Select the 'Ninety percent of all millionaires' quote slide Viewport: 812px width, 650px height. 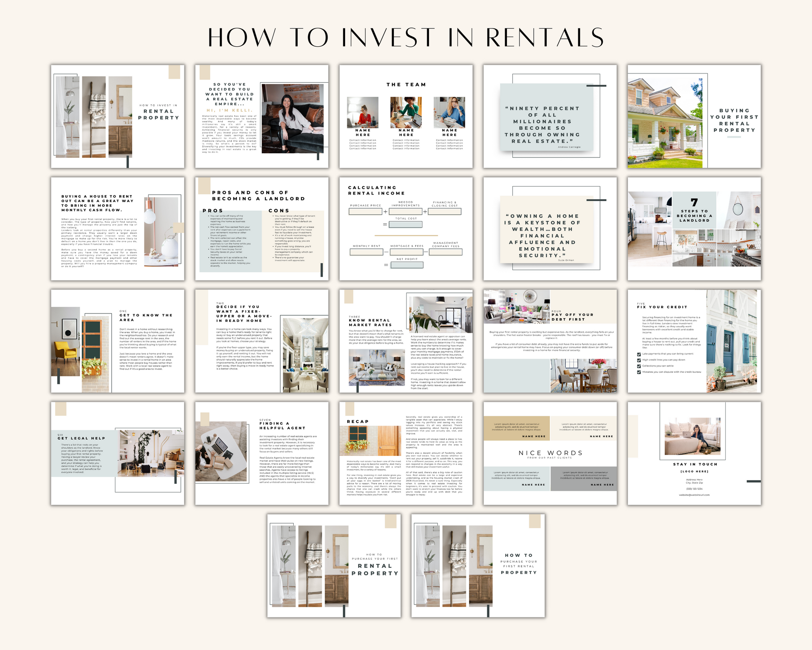[x=550, y=116]
